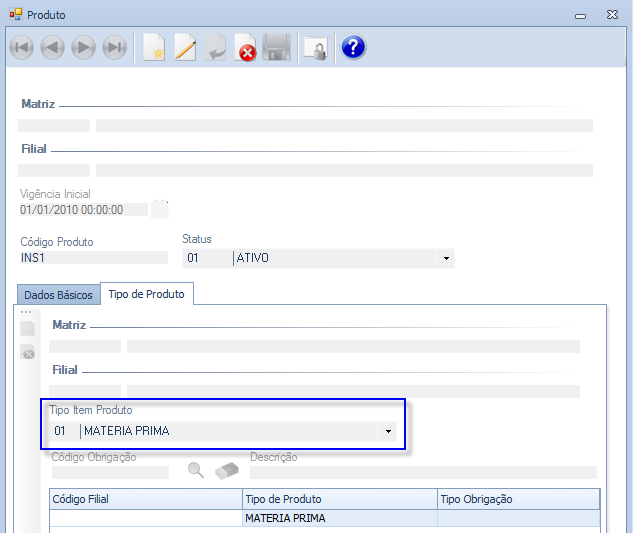Open the Status dropdown arrow
The width and height of the screenshot is (633, 533).
[446, 258]
